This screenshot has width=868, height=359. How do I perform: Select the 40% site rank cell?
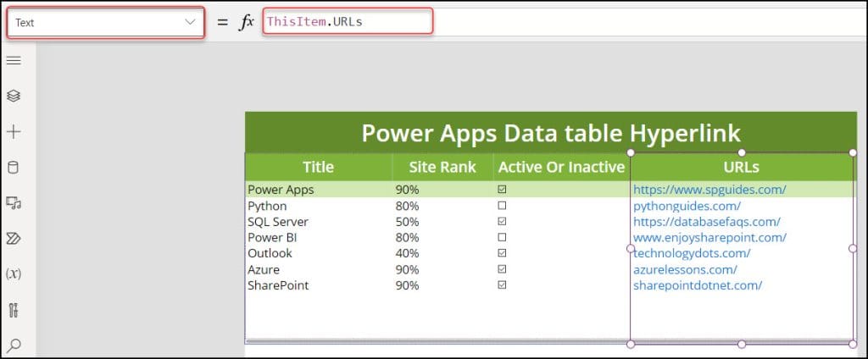click(407, 253)
